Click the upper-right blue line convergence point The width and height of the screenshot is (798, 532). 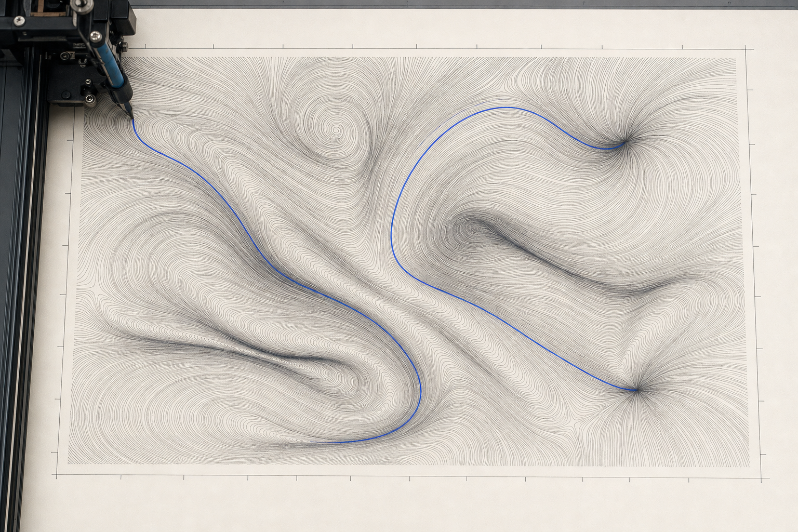625,141
